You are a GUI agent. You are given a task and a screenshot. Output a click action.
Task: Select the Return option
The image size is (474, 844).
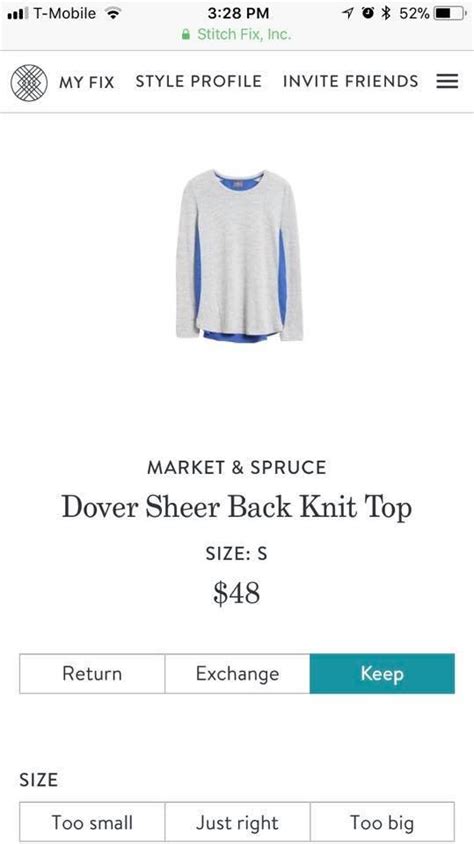92,673
